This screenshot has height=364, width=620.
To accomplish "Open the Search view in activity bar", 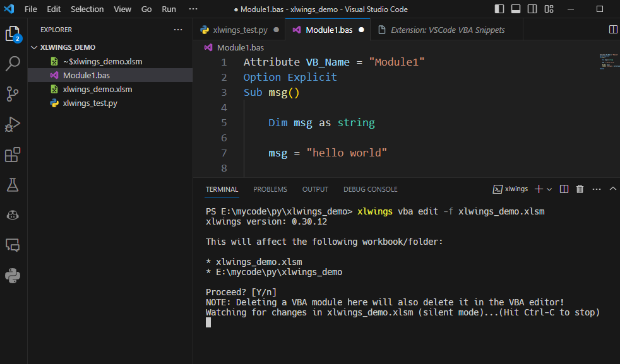I will 13,63.
